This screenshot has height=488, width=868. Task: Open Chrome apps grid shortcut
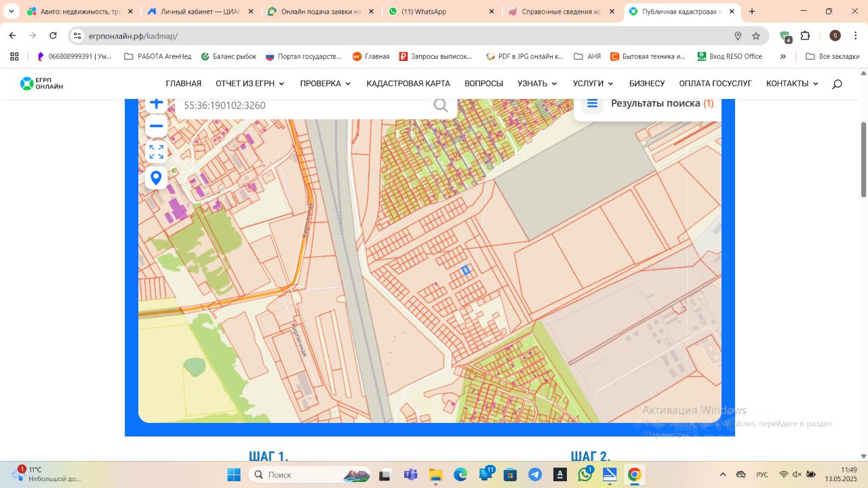coord(14,56)
